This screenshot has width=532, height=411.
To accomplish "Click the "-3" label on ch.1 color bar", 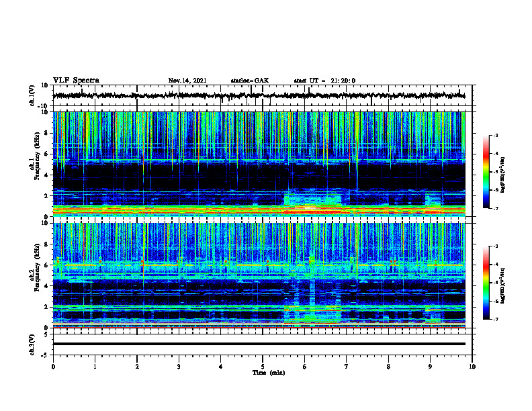I will [x=495, y=135].
